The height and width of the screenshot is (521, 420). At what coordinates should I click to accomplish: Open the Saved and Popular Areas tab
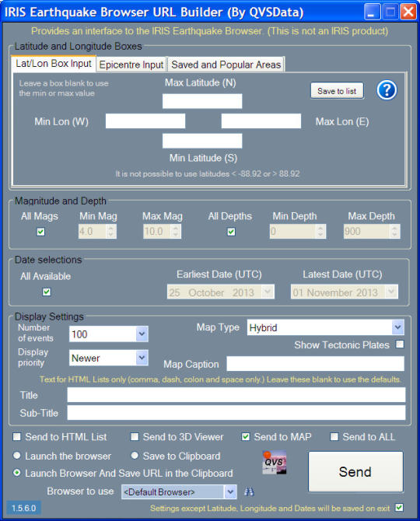coord(226,65)
